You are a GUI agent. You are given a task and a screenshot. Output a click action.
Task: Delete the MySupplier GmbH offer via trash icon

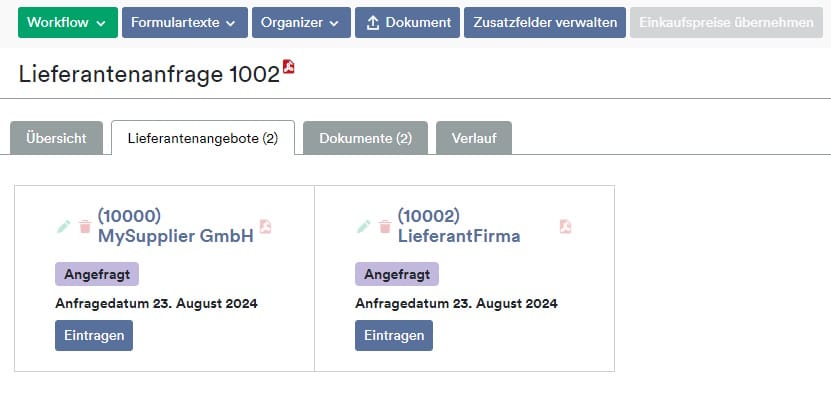click(85, 227)
